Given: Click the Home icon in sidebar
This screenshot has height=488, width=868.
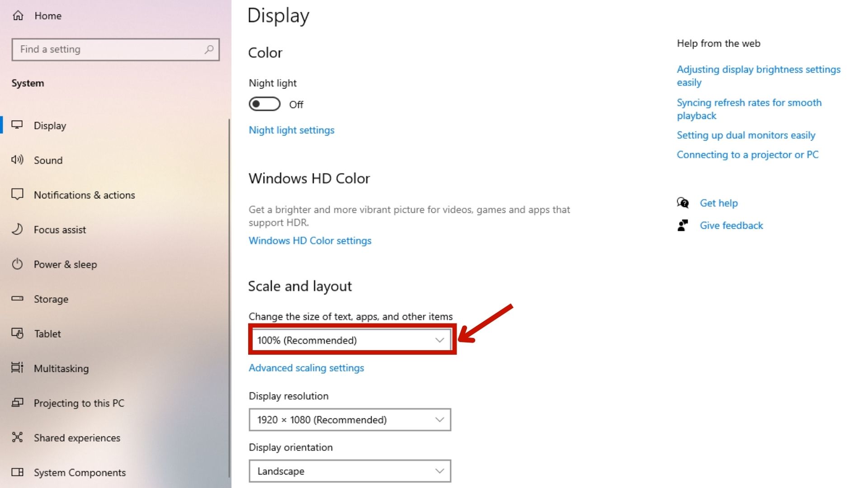Looking at the screenshot, I should point(18,16).
